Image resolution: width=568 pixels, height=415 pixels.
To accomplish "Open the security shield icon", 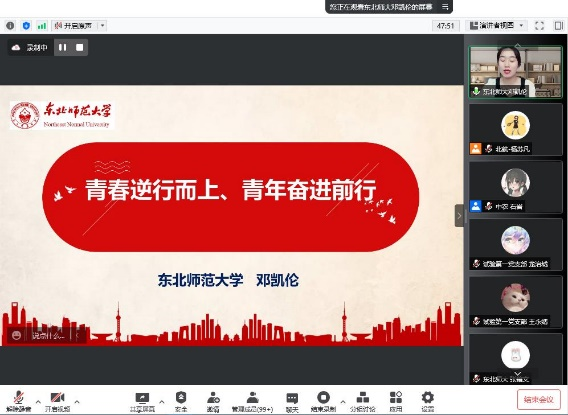I will (x=181, y=401).
